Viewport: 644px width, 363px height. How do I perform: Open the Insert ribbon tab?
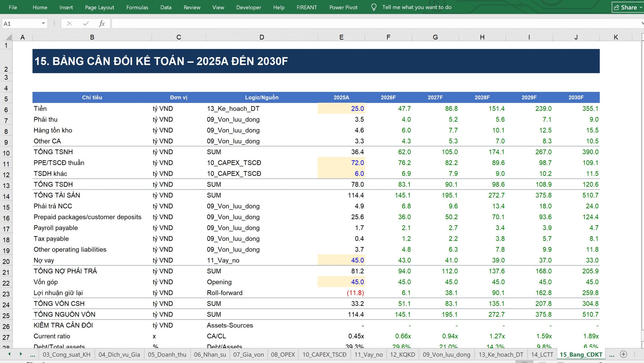pyautogui.click(x=66, y=7)
